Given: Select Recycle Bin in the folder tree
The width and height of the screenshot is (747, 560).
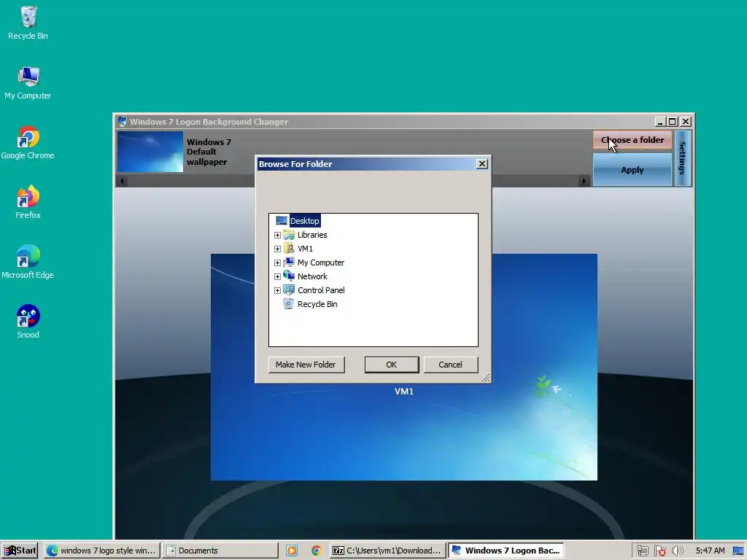Looking at the screenshot, I should click(317, 304).
